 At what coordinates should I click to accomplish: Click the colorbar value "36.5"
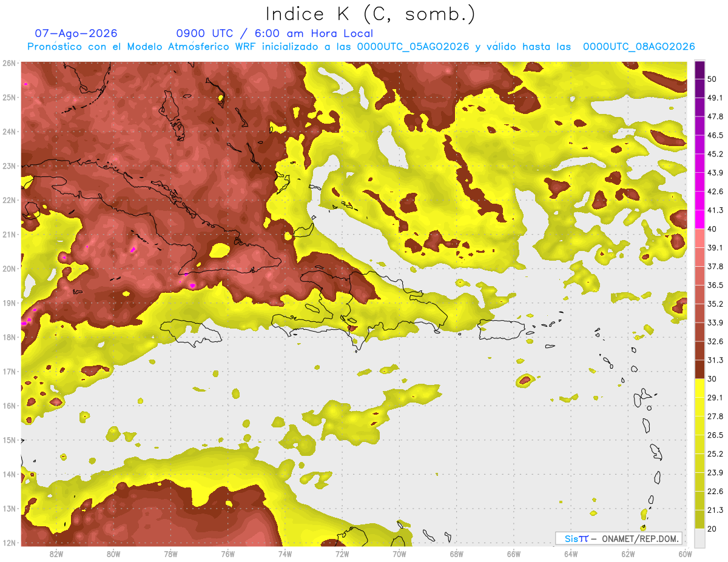click(x=715, y=285)
